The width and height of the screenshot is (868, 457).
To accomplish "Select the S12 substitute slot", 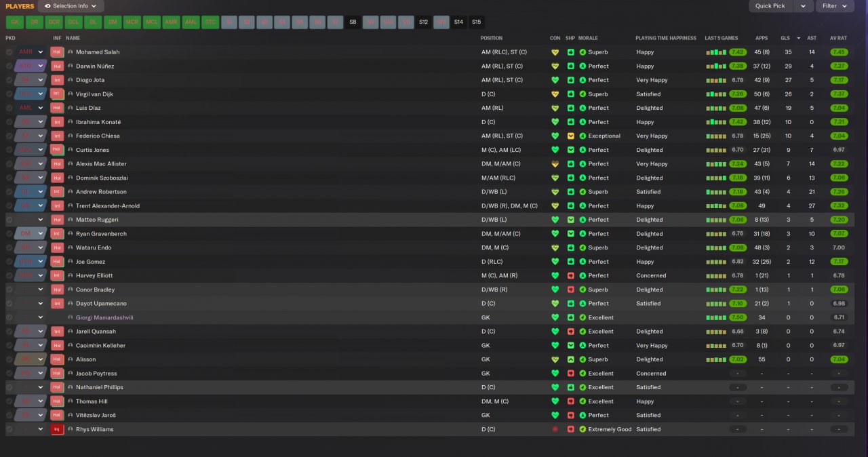I will coord(423,22).
